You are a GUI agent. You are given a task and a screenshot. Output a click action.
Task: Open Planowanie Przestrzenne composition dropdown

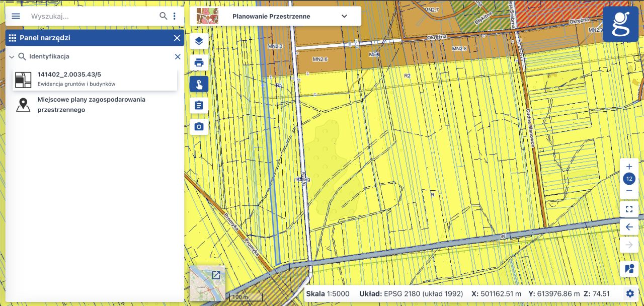pyautogui.click(x=344, y=16)
